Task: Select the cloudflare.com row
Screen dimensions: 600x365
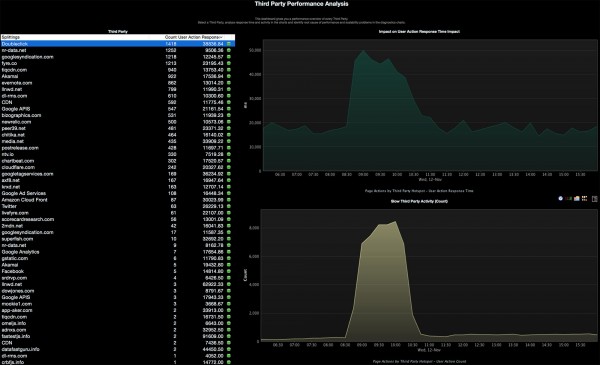Action: 117,168
